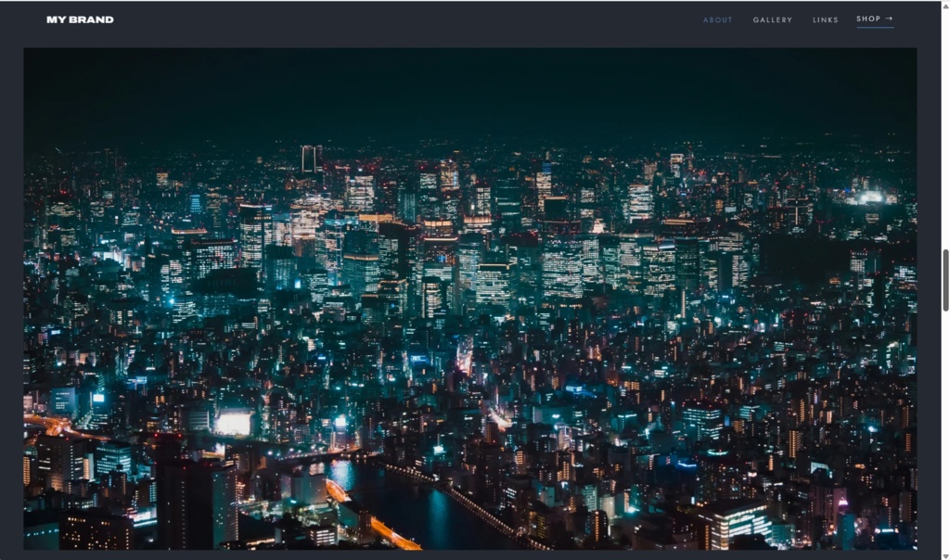Click the city skyline night photo
Image resolution: width=950 pixels, height=560 pixels.
pos(470,299)
